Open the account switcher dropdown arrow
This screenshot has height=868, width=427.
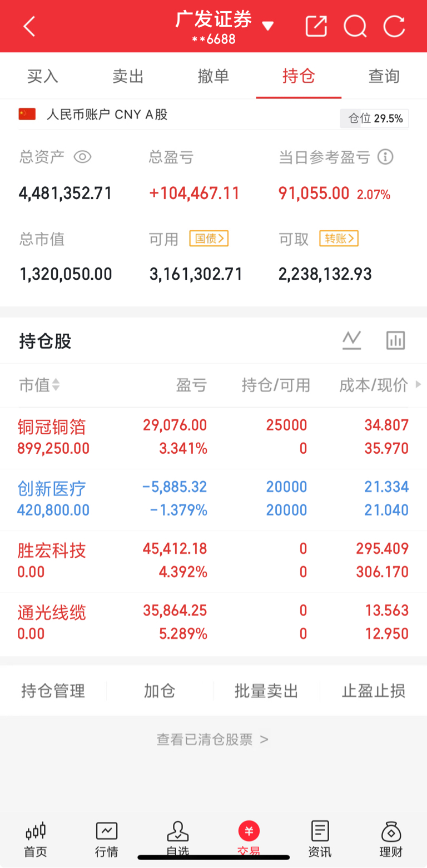pos(268,26)
